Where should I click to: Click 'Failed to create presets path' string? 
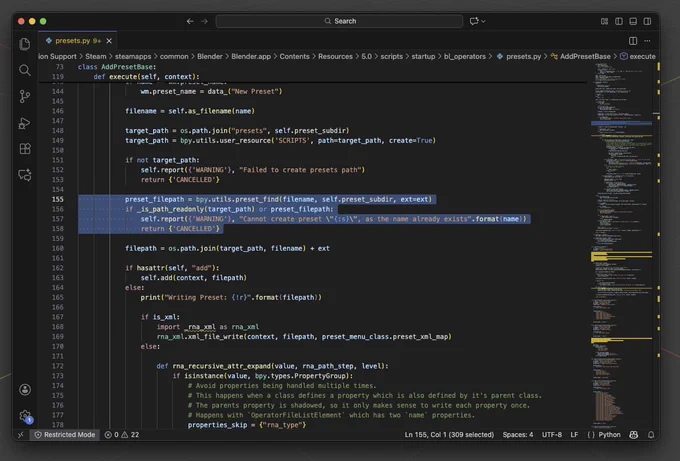pyautogui.click(x=302, y=170)
